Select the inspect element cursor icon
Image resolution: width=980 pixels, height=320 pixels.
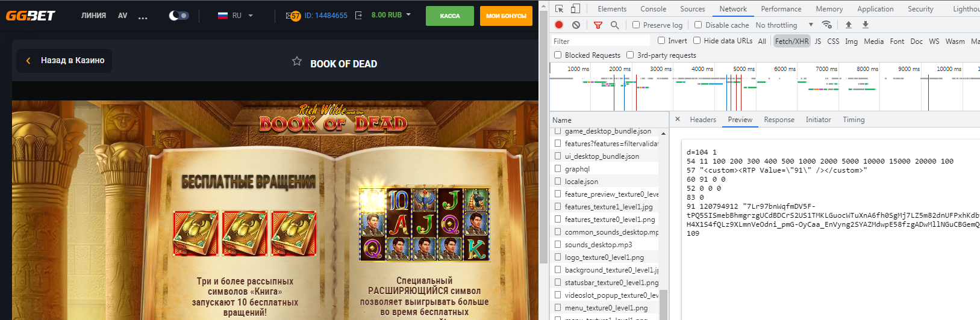point(560,8)
